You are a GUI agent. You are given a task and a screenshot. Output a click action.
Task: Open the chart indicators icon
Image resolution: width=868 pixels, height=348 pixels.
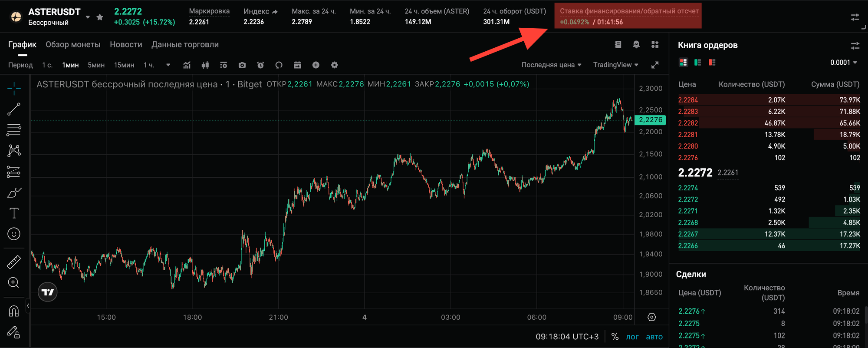click(187, 65)
